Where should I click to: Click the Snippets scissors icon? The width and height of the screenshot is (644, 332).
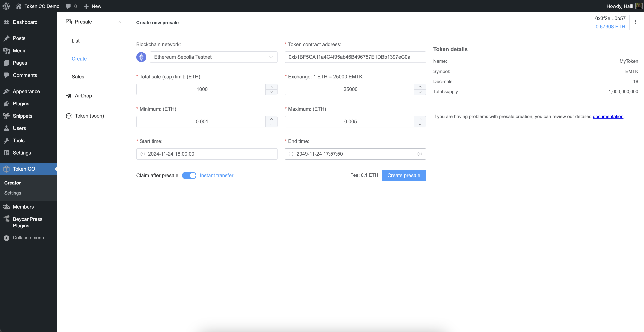[x=6, y=116]
